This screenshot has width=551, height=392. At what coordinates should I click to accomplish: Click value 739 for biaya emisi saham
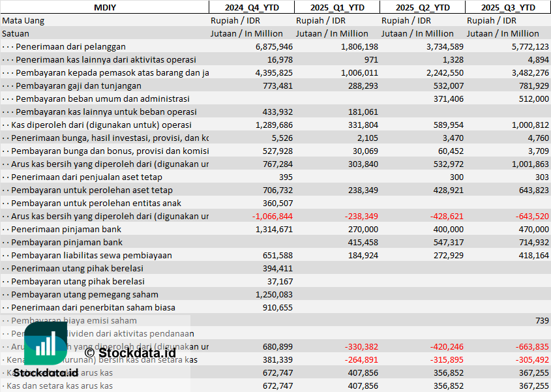click(x=543, y=320)
